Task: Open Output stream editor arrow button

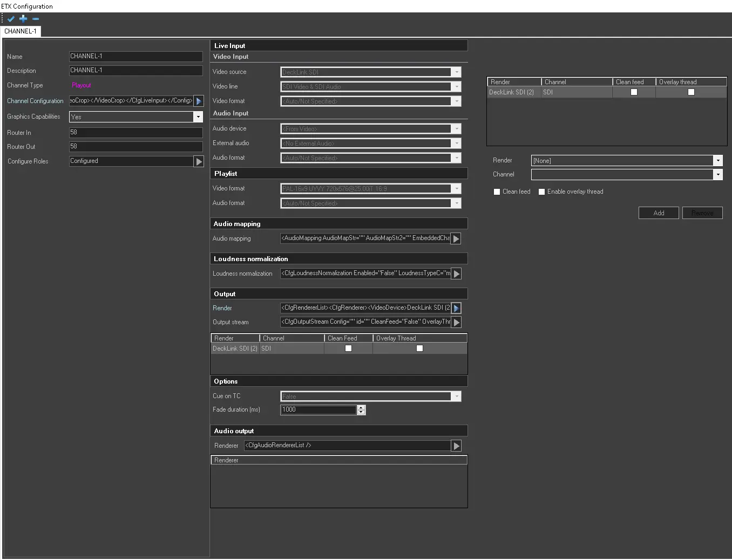Action: click(x=456, y=322)
